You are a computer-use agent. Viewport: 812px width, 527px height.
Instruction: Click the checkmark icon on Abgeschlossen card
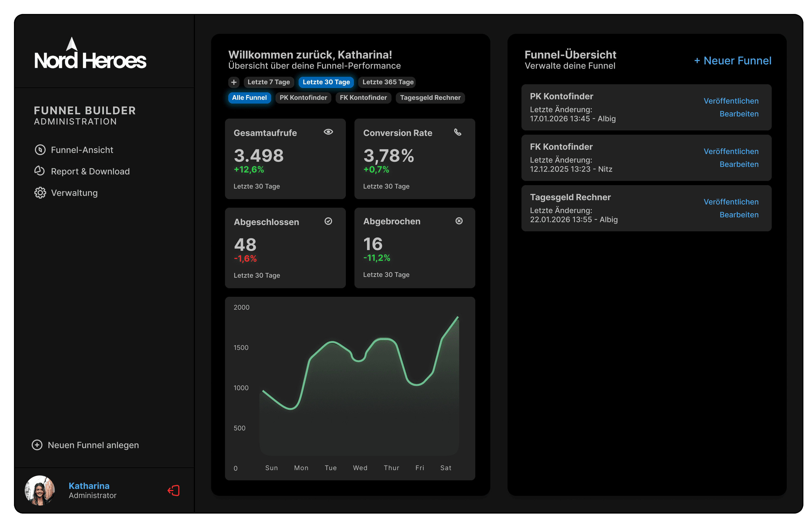tap(328, 221)
